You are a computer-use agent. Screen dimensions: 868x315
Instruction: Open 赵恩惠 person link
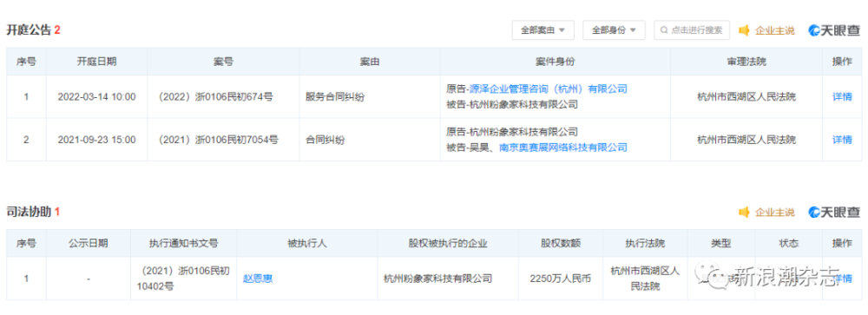coord(258,279)
